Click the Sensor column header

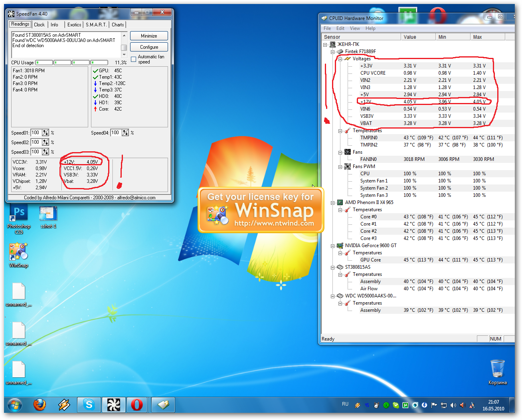(361, 37)
